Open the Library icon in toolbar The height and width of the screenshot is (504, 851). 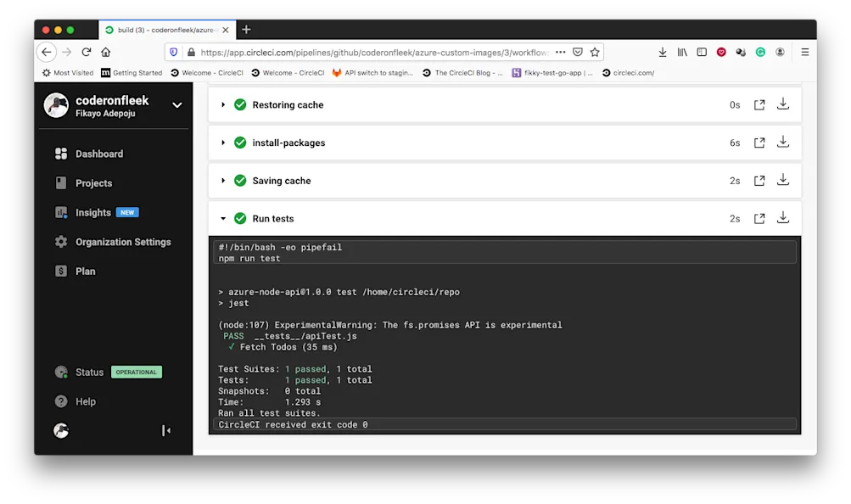click(682, 52)
